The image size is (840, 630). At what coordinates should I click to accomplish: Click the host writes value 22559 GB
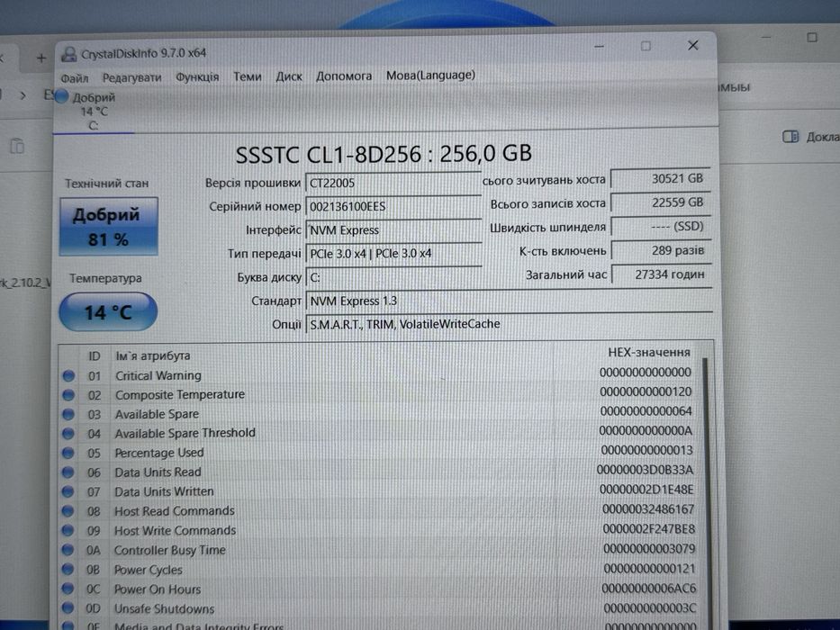click(x=661, y=202)
